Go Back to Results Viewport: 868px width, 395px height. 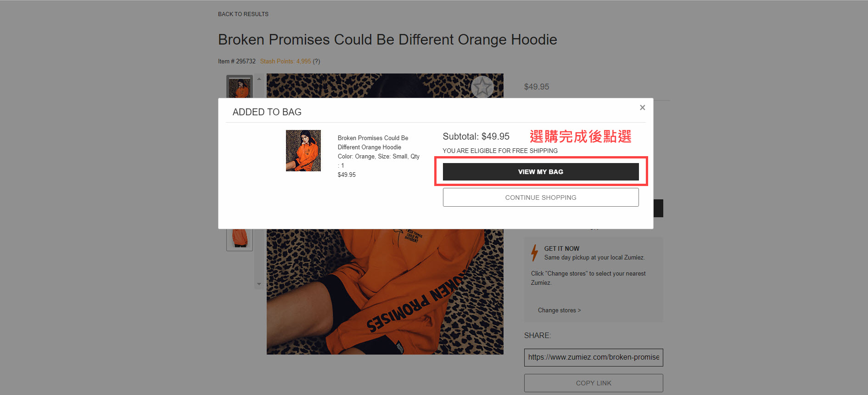(x=243, y=14)
